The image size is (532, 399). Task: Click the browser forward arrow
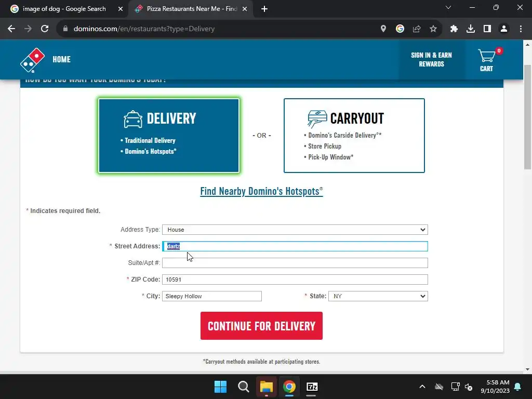click(x=28, y=29)
